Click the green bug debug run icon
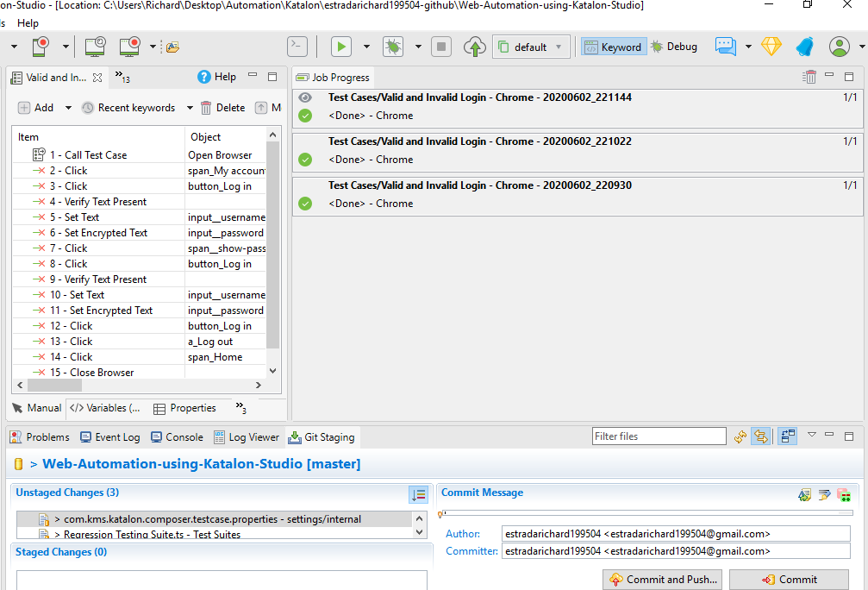 pyautogui.click(x=393, y=47)
